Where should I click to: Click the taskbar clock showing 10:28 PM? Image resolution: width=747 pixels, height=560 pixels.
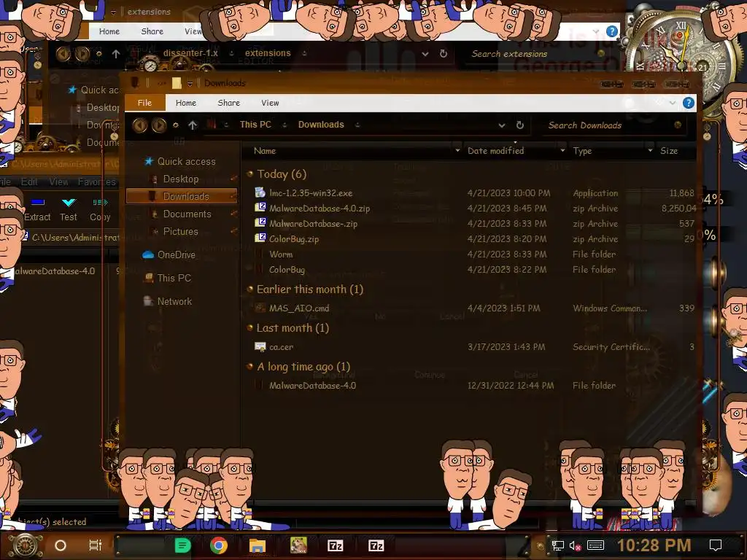coord(654,545)
